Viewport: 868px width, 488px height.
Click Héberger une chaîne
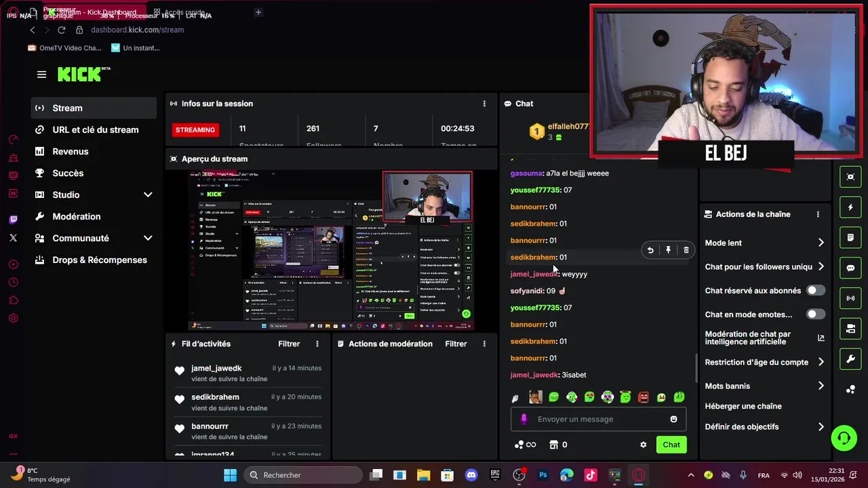(743, 406)
